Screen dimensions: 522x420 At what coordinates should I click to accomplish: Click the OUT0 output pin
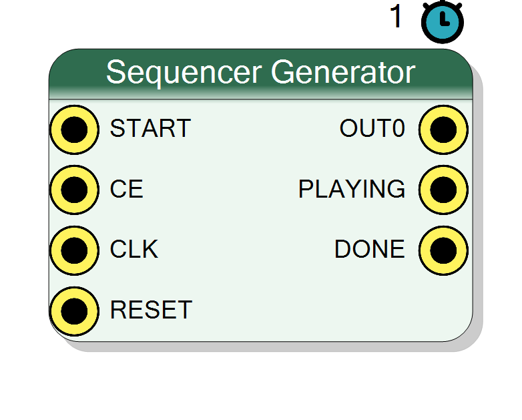tap(443, 130)
